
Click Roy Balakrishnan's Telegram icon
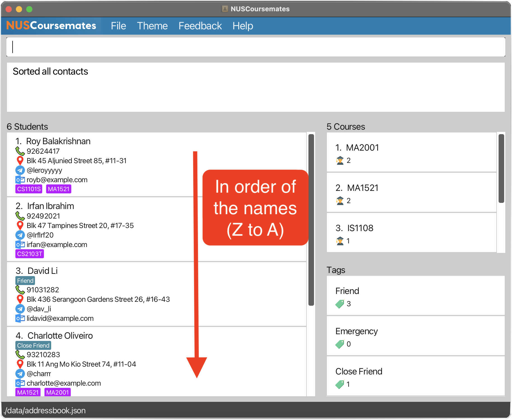20,170
